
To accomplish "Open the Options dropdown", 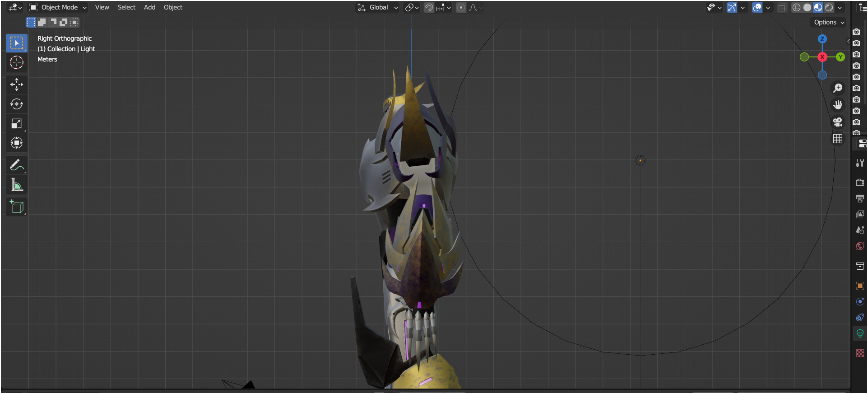I will coord(829,22).
